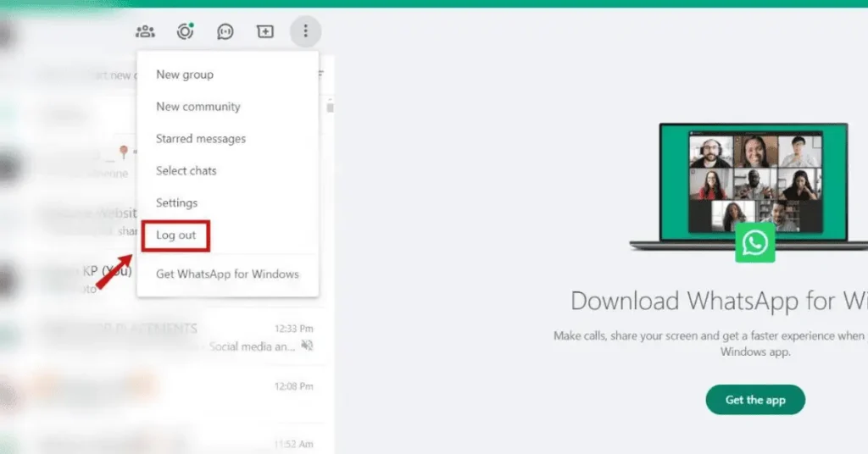Log out of WhatsApp Web
868x454 pixels.
coord(227,235)
